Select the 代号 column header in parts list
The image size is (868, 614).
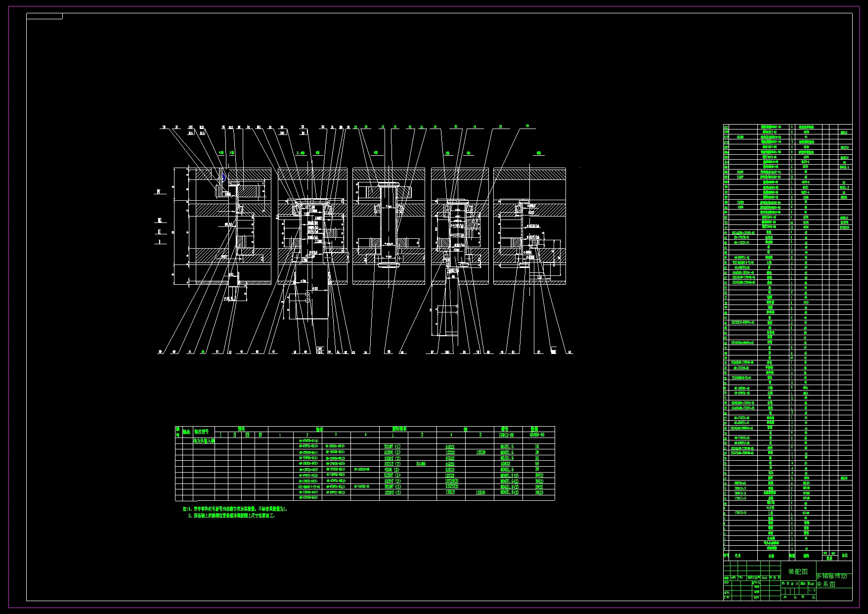738,556
